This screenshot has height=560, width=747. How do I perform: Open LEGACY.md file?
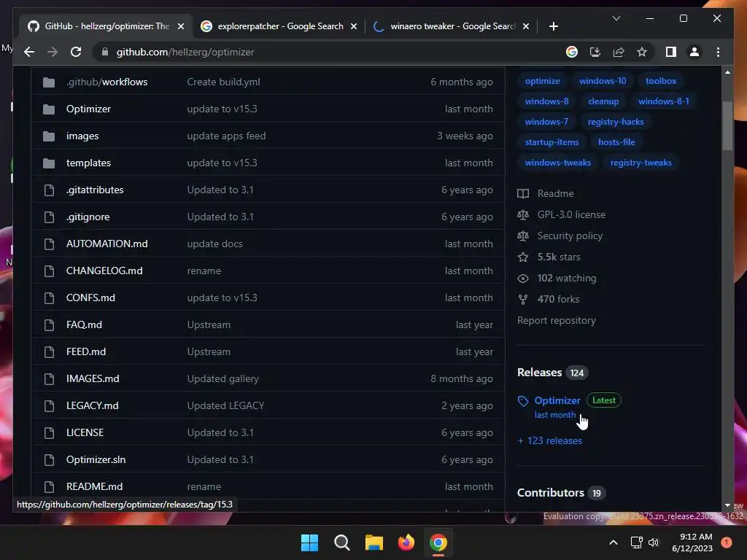(x=92, y=405)
